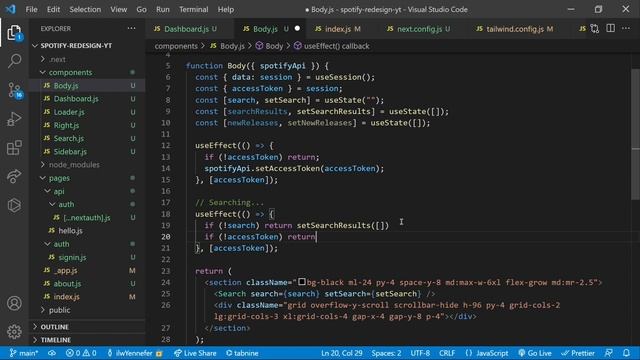Image resolution: width=640 pixels, height=360 pixels.
Task: Click the Prettier status bar item
Action: [x=578, y=353]
